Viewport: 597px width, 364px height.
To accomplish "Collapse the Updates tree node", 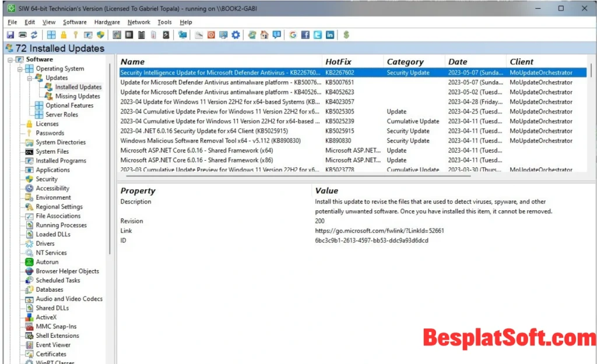I will click(29, 78).
